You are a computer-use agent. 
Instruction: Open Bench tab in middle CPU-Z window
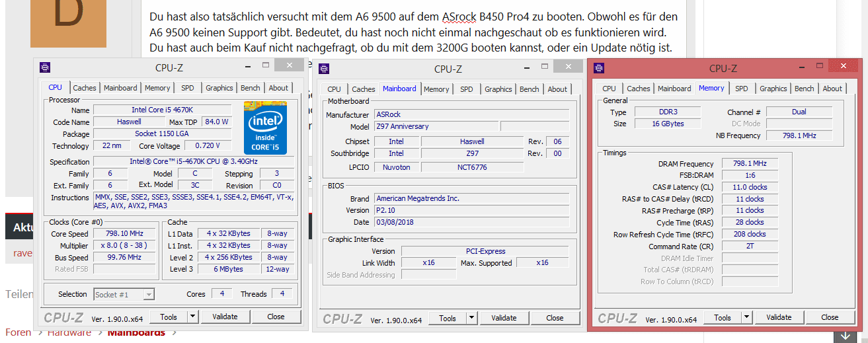pyautogui.click(x=530, y=89)
